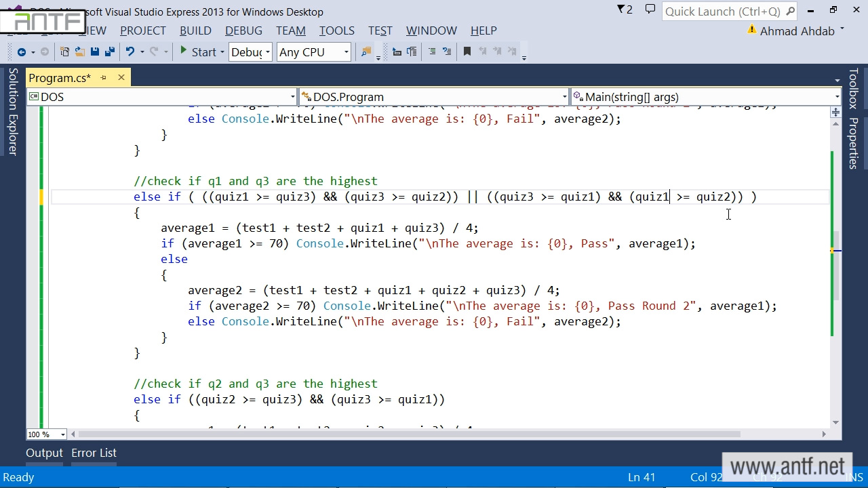Click the Open File folder icon

click(x=79, y=52)
